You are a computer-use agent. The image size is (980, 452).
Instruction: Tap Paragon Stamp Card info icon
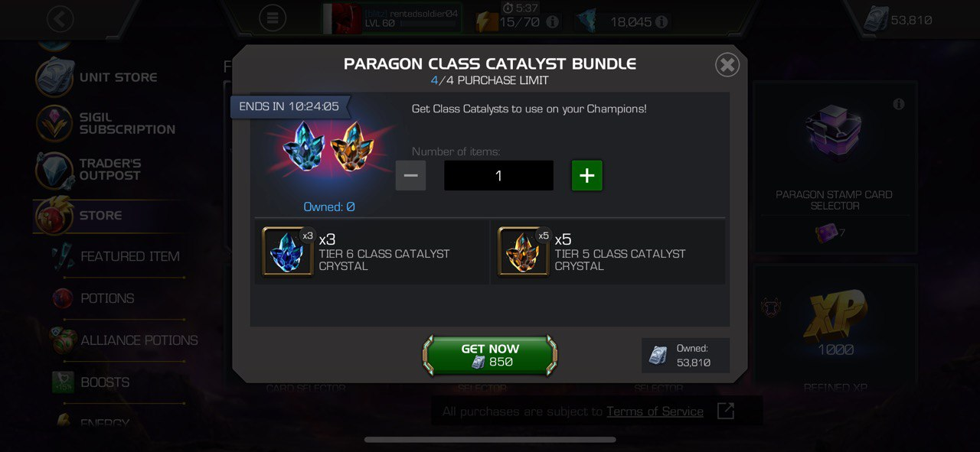pyautogui.click(x=899, y=104)
